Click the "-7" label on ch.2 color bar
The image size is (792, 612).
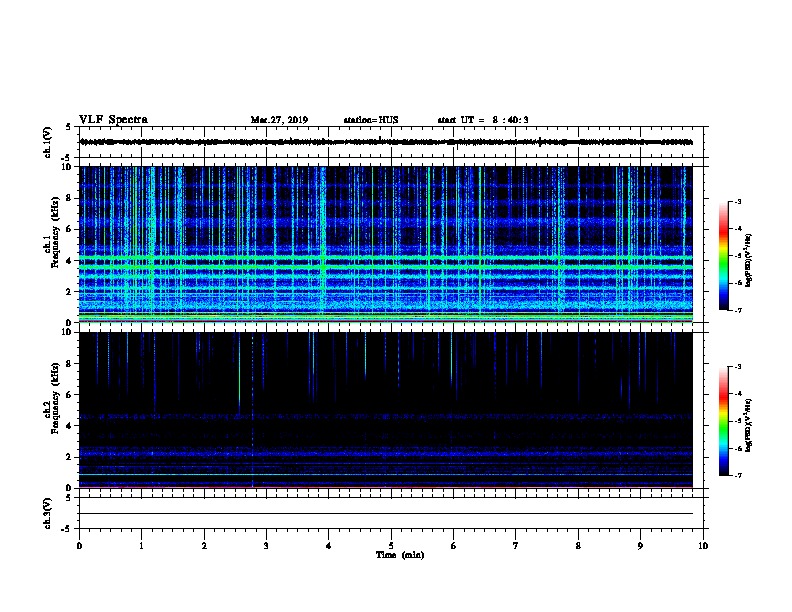737,475
